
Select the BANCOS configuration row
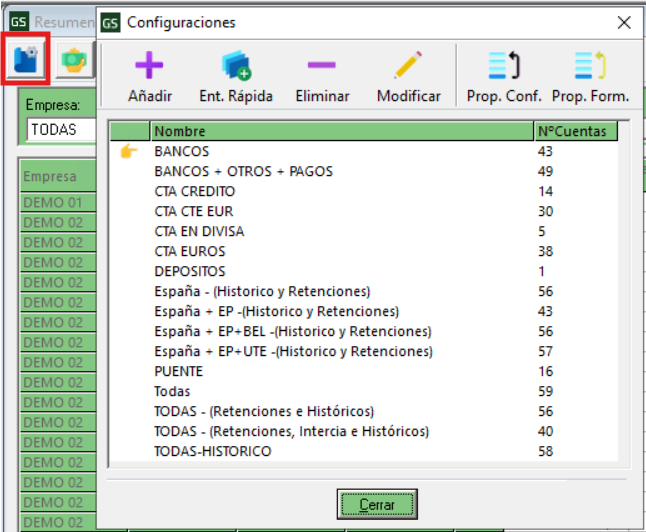364,151
